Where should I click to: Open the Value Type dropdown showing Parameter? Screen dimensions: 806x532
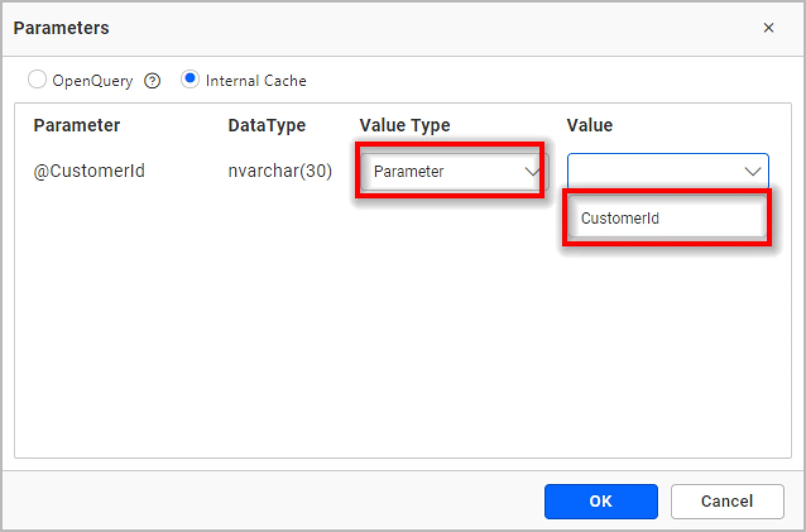pos(442,171)
